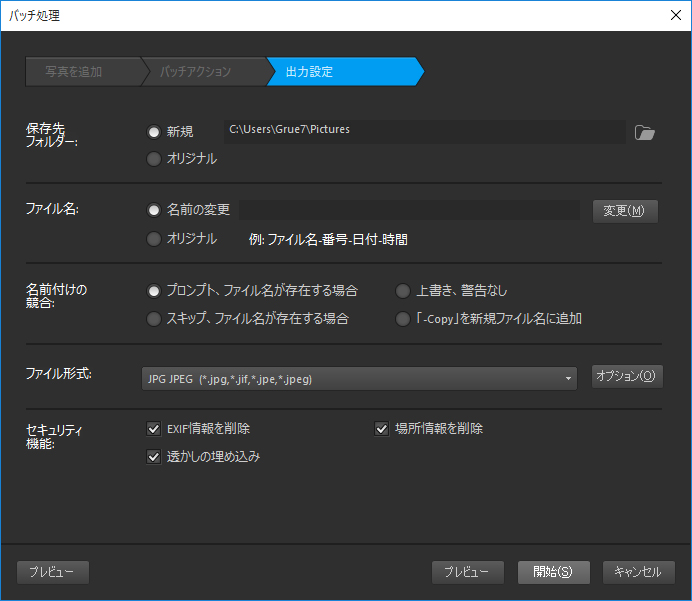Choose 上書き、警告なし option
The width and height of the screenshot is (692, 601).
click(402, 291)
